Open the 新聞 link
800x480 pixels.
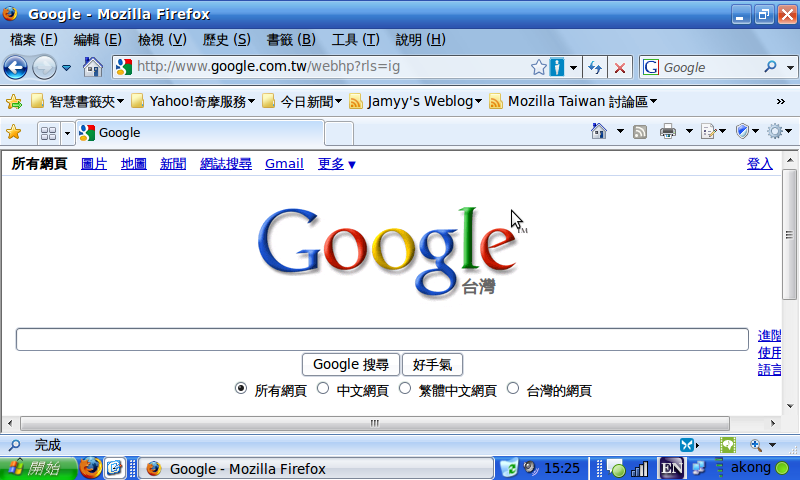click(x=173, y=164)
